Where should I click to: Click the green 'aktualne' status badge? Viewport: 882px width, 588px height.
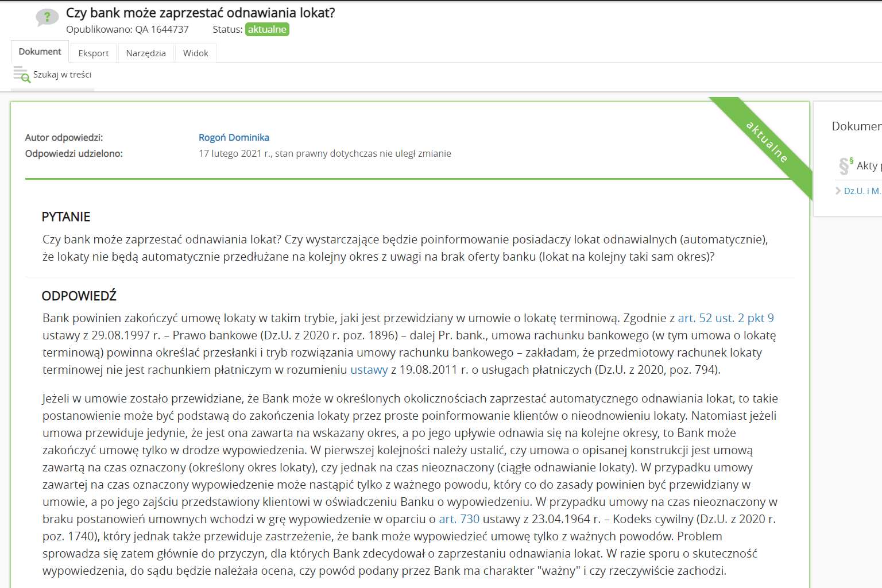267,29
